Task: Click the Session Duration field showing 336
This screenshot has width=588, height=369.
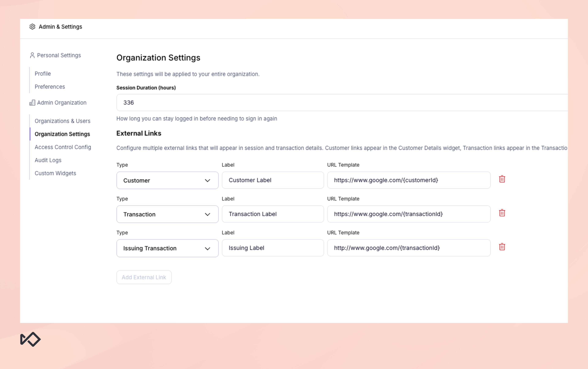Action: coord(342,103)
